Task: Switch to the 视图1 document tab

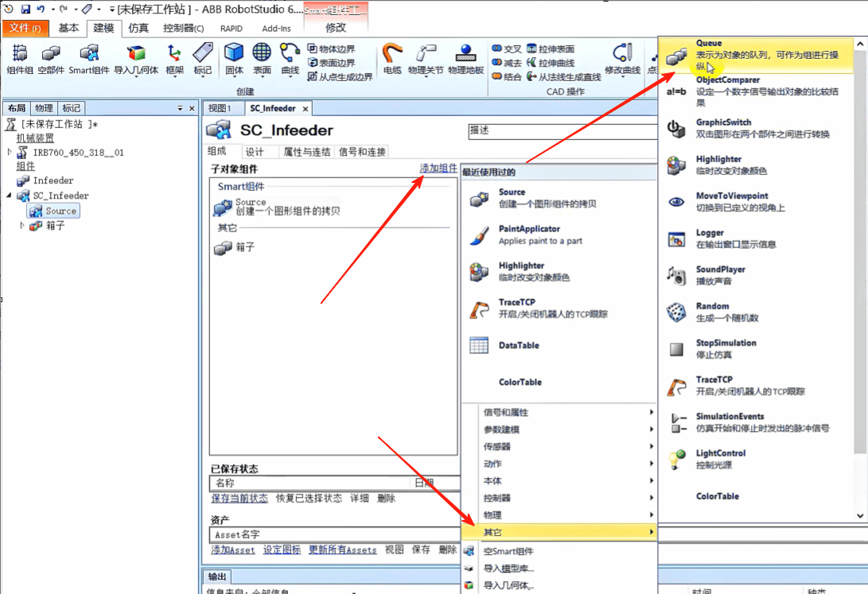Action: [x=220, y=108]
